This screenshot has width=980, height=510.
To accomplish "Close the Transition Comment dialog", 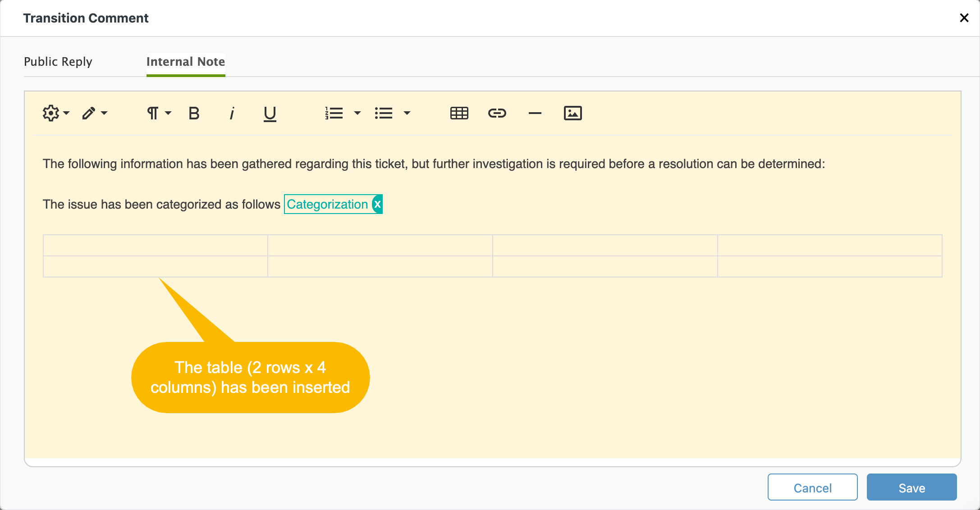I will pyautogui.click(x=964, y=18).
